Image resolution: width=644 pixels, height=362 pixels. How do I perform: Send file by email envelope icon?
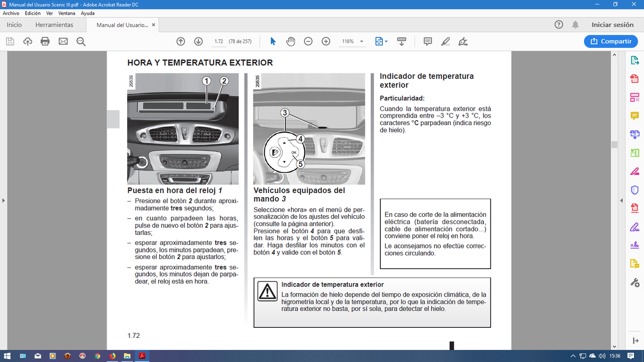point(63,41)
